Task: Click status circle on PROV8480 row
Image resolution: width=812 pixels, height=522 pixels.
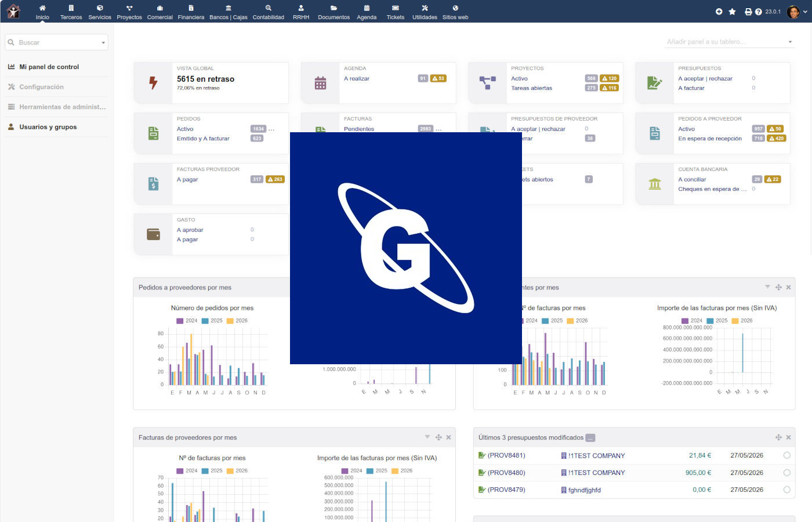Action: tap(787, 473)
